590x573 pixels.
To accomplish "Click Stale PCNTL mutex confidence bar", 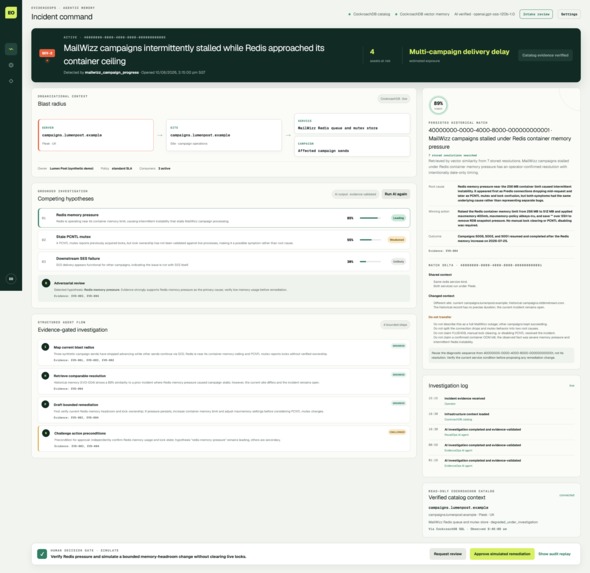I will pyautogui.click(x=370, y=240).
